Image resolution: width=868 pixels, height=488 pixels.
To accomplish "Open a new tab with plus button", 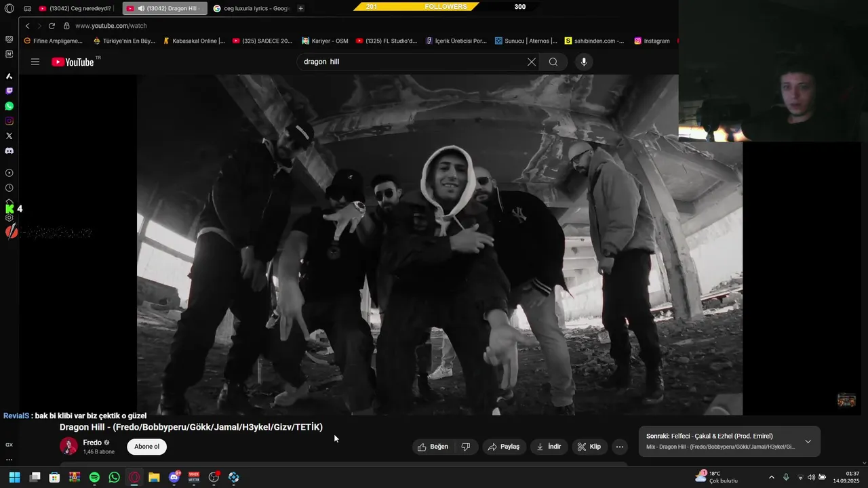I will (x=300, y=8).
